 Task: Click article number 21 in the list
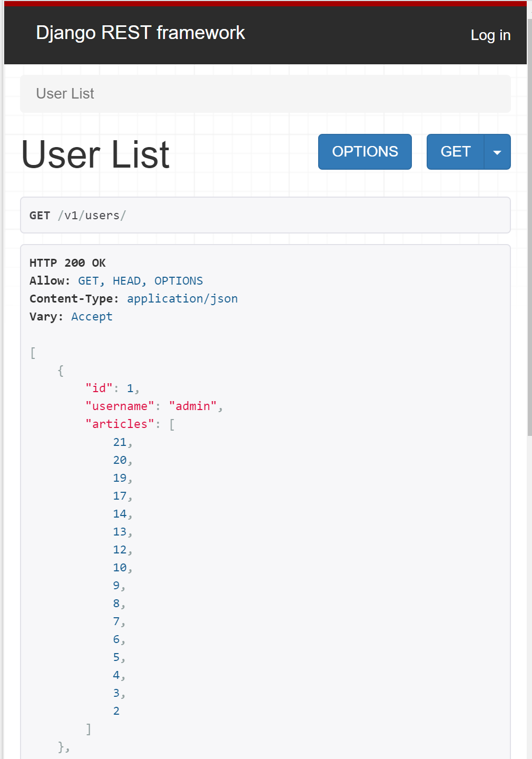[x=120, y=442]
